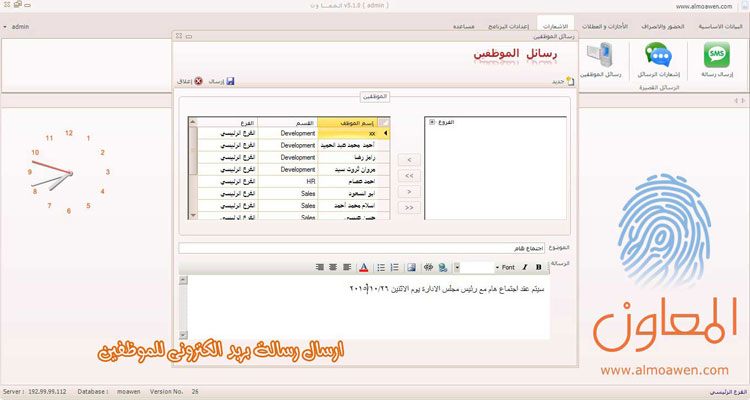This screenshot has height=400, width=750.
Task: Click double right arrow move-all button
Action: (409, 208)
